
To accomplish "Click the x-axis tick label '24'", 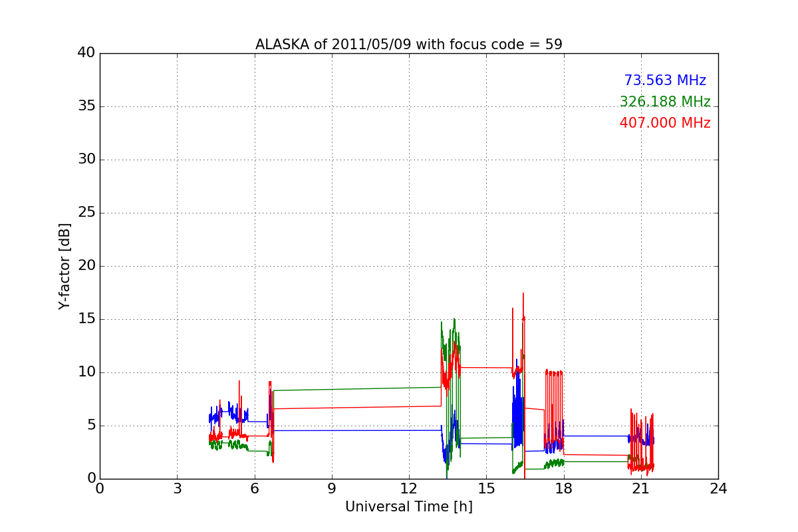I will [718, 489].
